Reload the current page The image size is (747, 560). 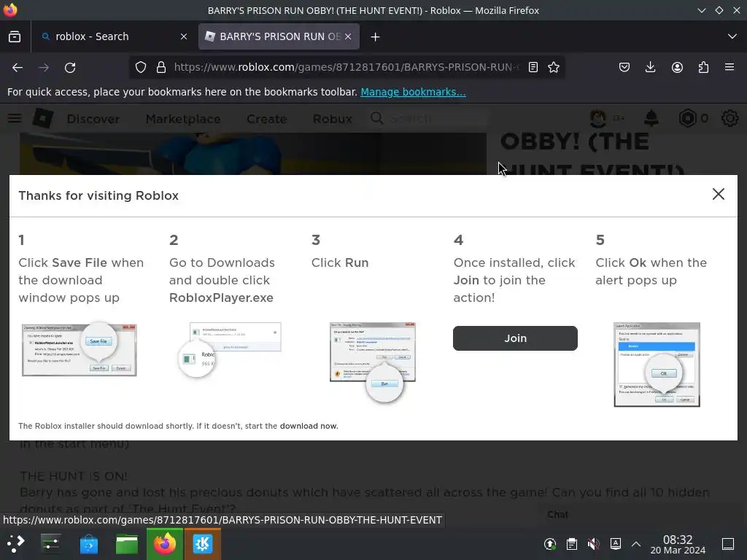click(70, 68)
